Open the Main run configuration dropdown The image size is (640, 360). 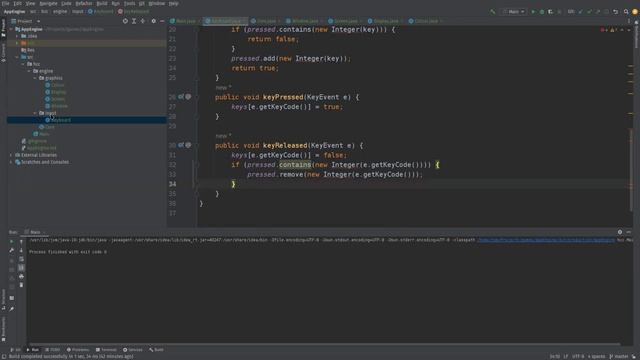coord(514,12)
